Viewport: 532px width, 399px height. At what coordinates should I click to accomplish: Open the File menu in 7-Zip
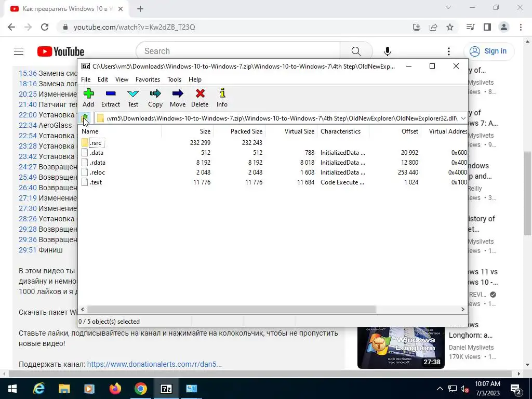coord(86,79)
